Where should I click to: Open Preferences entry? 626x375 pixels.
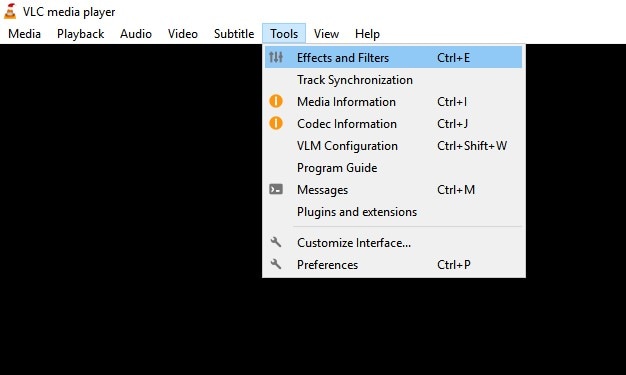pyautogui.click(x=393, y=264)
